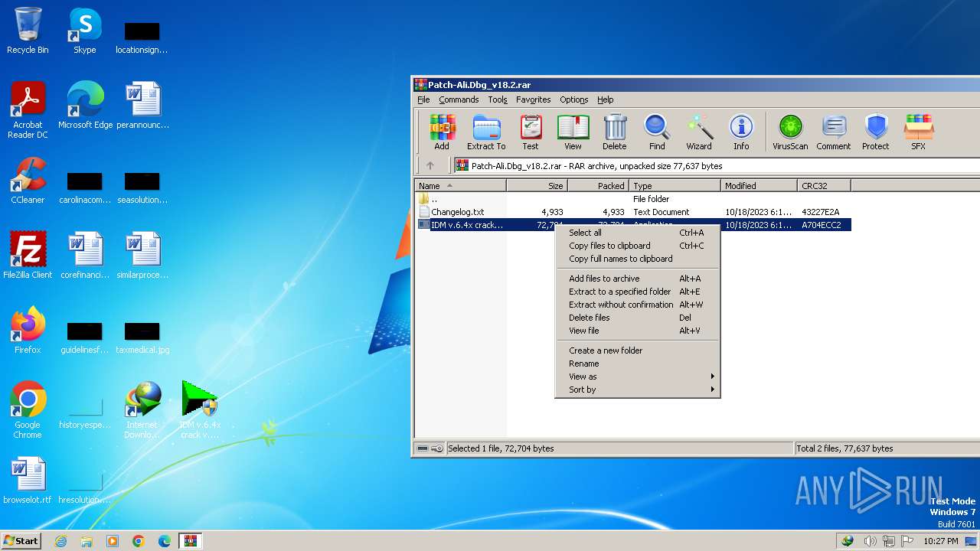Click the Start button
The height and width of the screenshot is (551, 980).
21,540
